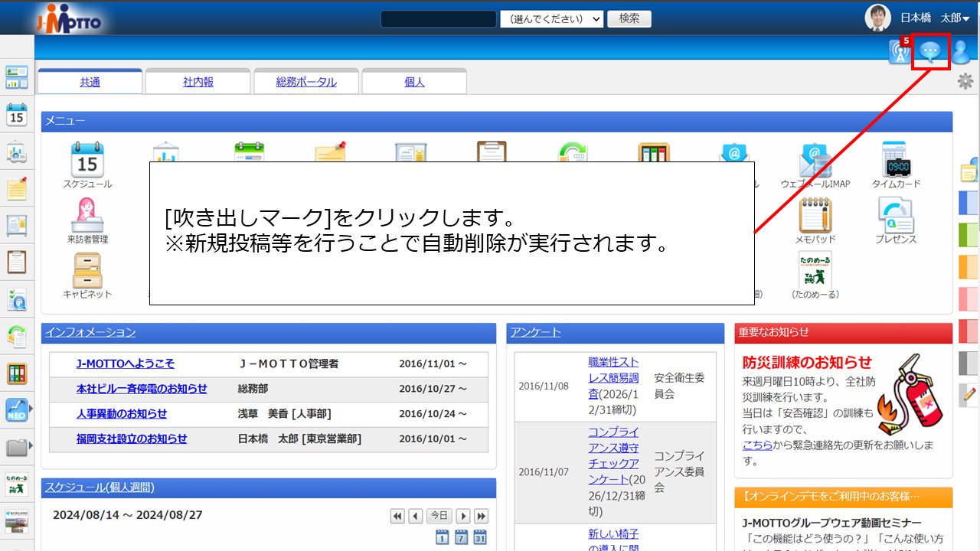The height and width of the screenshot is (551, 980).
Task: Click the 検索 search button
Action: click(629, 18)
